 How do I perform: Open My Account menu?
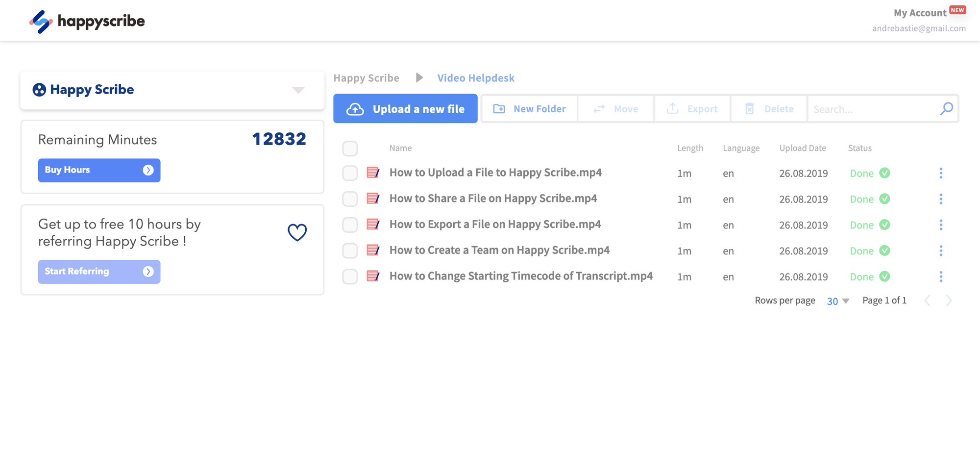920,13
